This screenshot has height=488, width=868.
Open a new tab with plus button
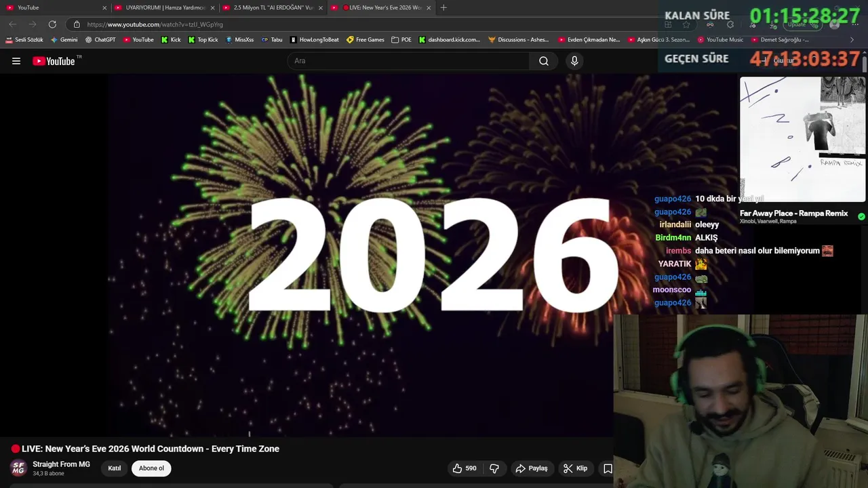[443, 7]
